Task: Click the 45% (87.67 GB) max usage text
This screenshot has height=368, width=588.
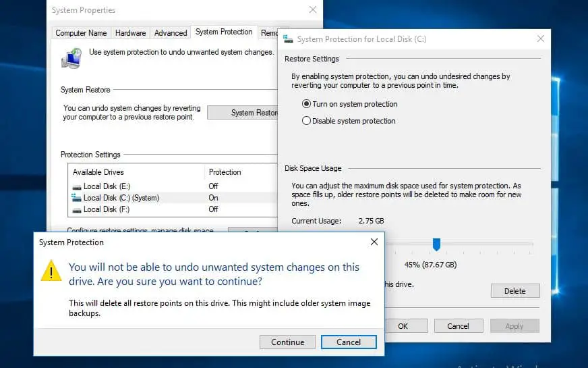Action: [x=430, y=265]
